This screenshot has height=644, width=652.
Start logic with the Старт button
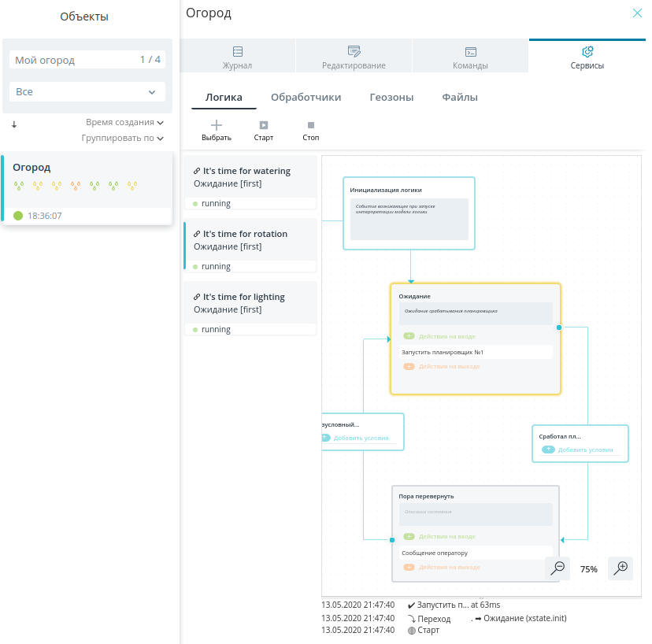click(x=263, y=131)
